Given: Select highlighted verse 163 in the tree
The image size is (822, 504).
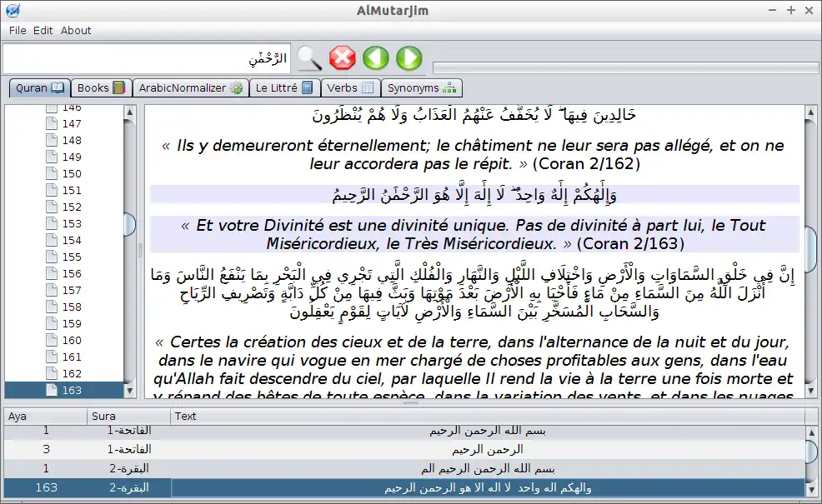Looking at the screenshot, I should click(x=63, y=391).
